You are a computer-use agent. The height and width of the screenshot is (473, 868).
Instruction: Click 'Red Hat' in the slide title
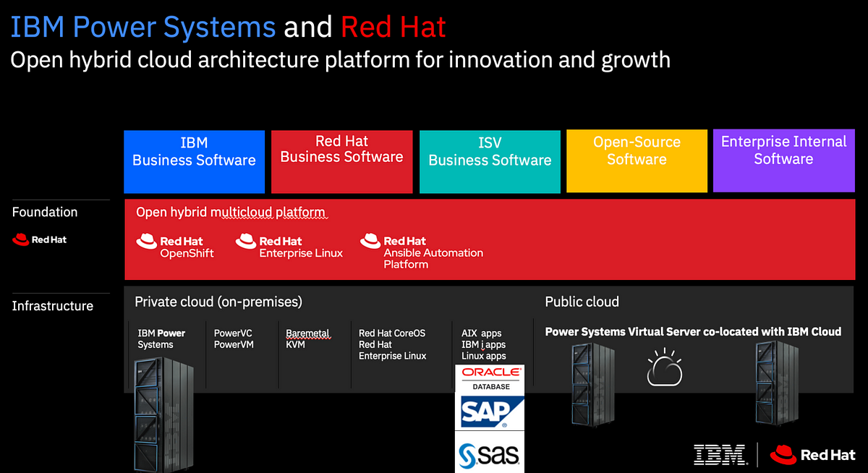(393, 27)
